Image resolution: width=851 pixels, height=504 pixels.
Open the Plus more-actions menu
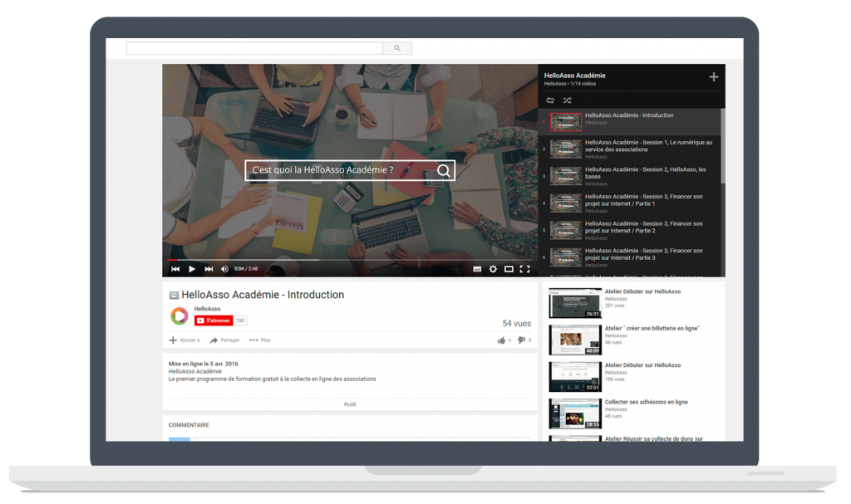coord(260,340)
